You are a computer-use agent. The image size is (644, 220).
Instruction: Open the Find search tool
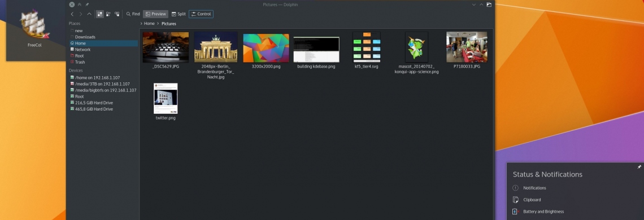(133, 14)
